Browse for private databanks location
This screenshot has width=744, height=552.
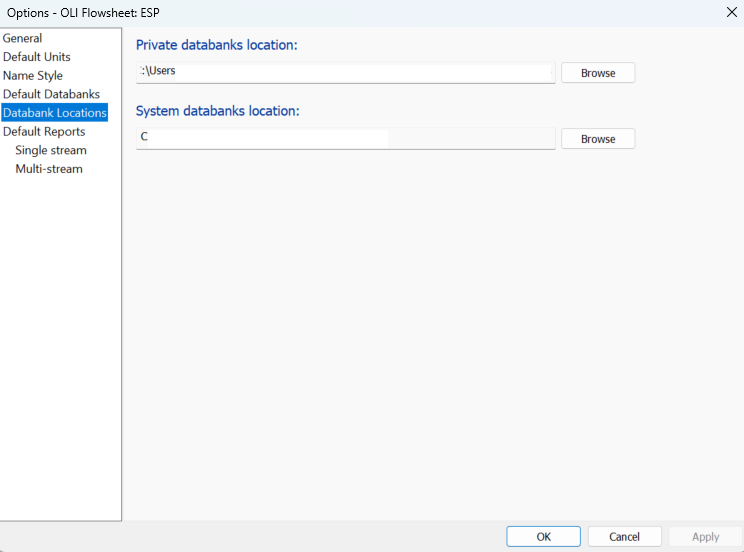pos(598,73)
